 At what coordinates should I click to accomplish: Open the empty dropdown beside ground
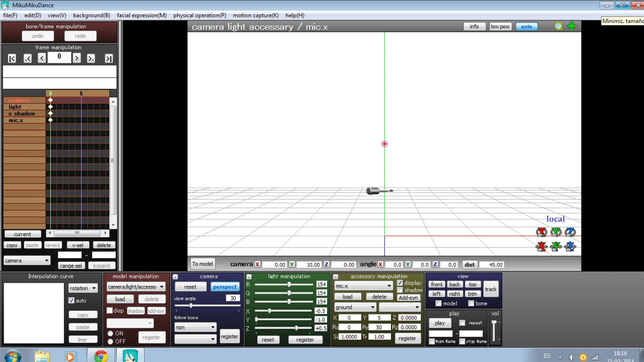[x=400, y=307]
